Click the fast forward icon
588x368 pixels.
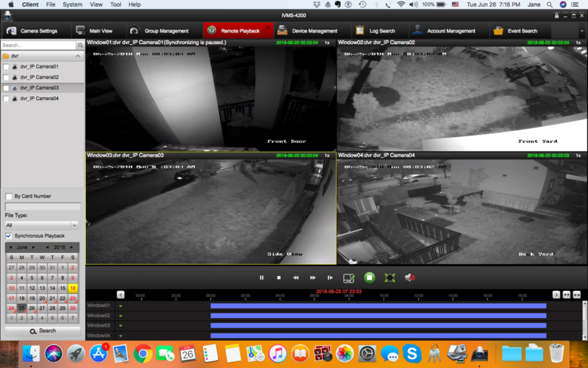[x=313, y=278]
